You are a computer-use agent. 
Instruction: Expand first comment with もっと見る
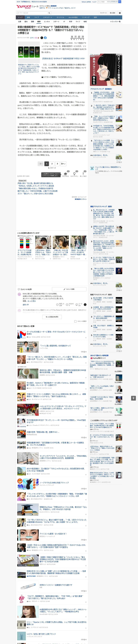click(x=32, y=301)
